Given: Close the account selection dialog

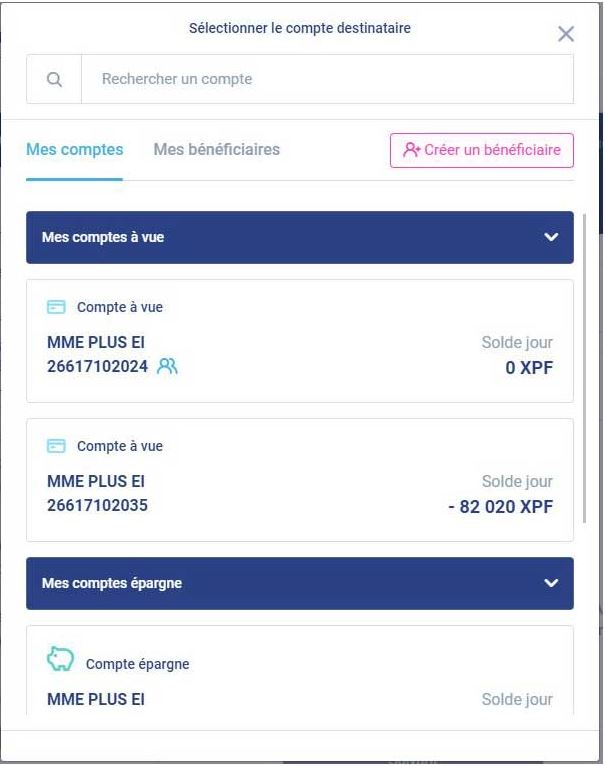Looking at the screenshot, I should pyautogui.click(x=565, y=34).
